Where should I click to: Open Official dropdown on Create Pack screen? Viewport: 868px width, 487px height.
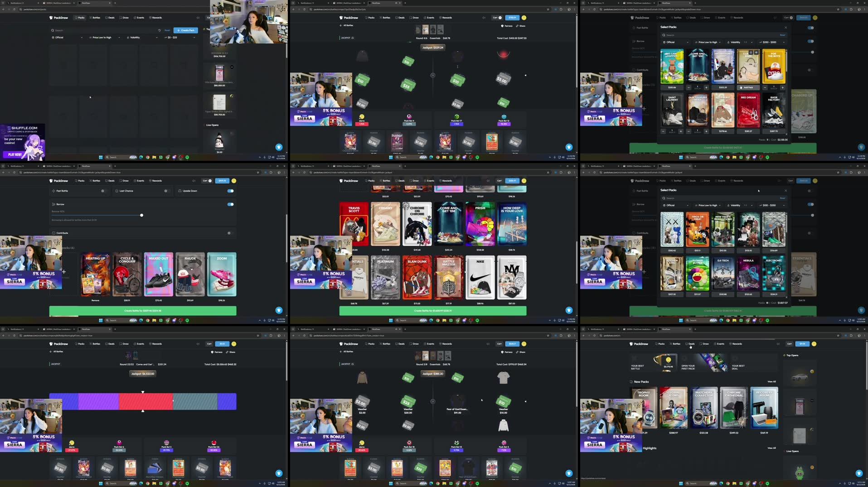pyautogui.click(x=67, y=38)
